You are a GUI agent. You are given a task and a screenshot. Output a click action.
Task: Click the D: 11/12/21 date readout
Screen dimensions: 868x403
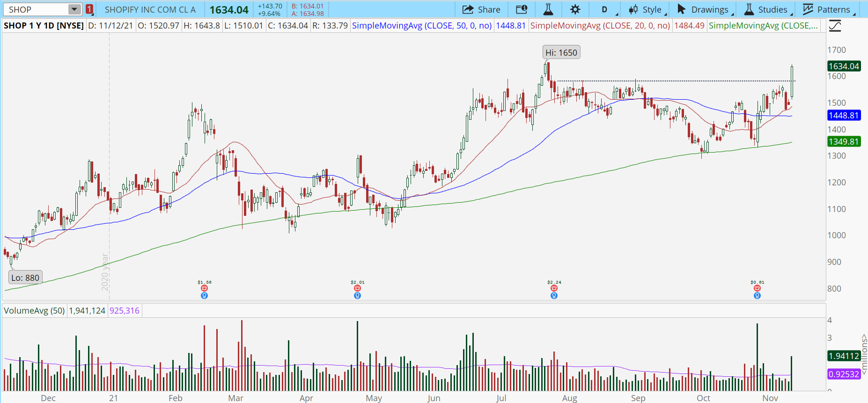pyautogui.click(x=110, y=26)
